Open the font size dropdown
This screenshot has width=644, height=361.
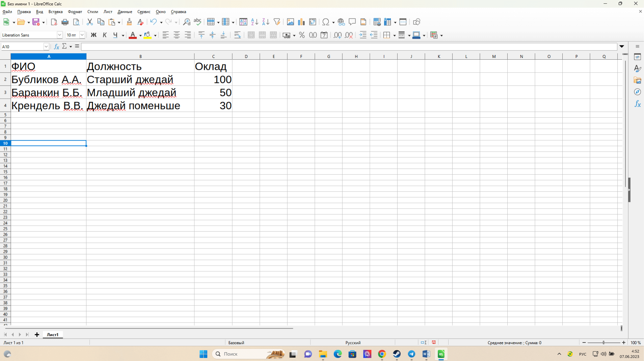(82, 35)
